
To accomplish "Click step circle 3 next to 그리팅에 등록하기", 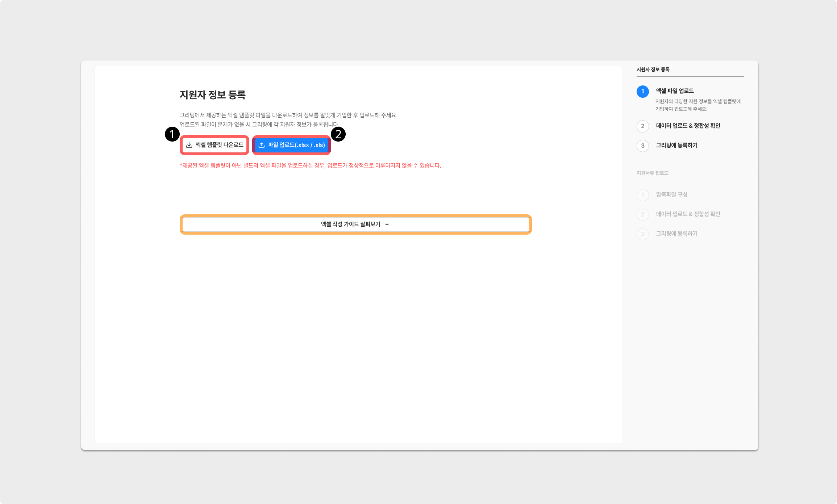I will [x=642, y=146].
